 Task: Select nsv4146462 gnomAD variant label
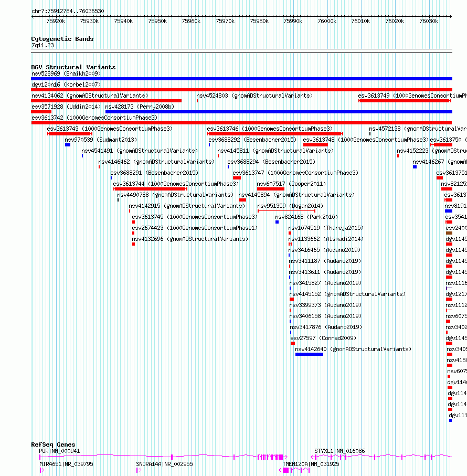point(156,162)
